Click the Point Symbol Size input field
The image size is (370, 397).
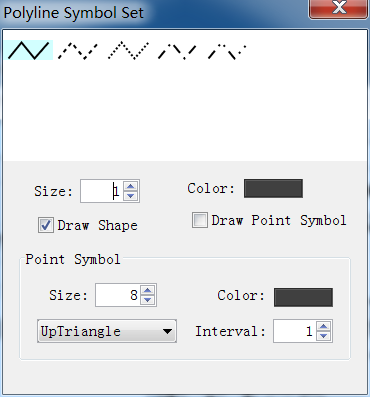[118, 295]
